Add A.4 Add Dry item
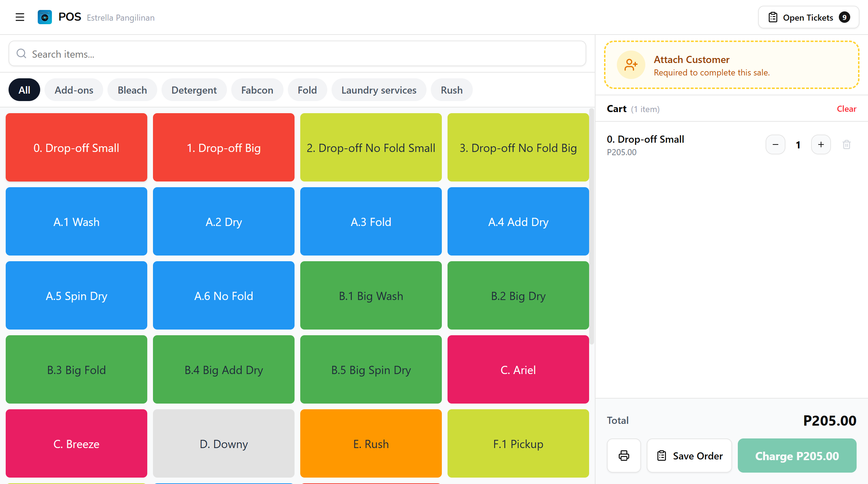 click(518, 221)
